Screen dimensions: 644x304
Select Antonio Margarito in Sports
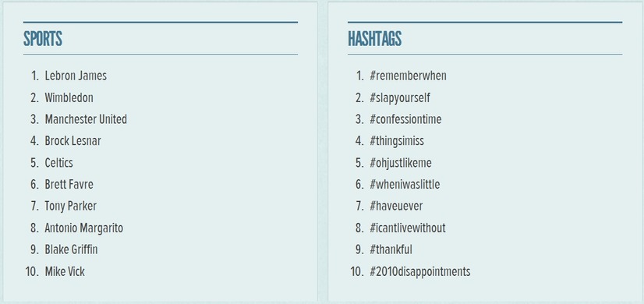coord(83,228)
